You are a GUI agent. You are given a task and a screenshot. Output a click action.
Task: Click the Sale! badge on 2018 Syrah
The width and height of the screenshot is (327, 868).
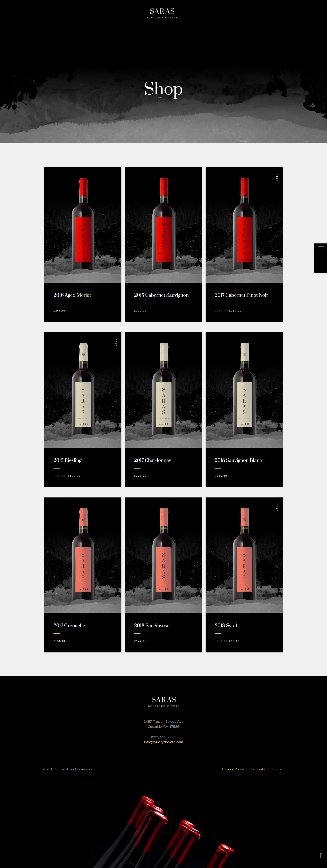click(x=277, y=507)
